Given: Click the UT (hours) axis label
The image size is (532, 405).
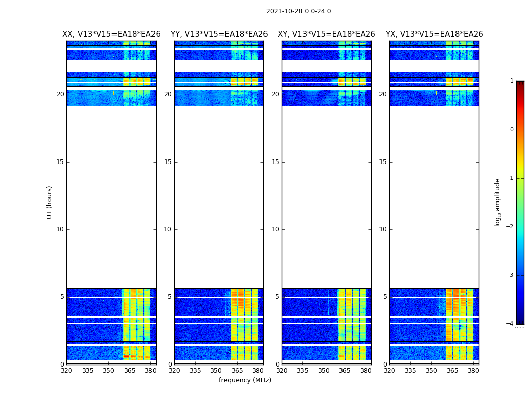Looking at the screenshot, I should point(49,202).
